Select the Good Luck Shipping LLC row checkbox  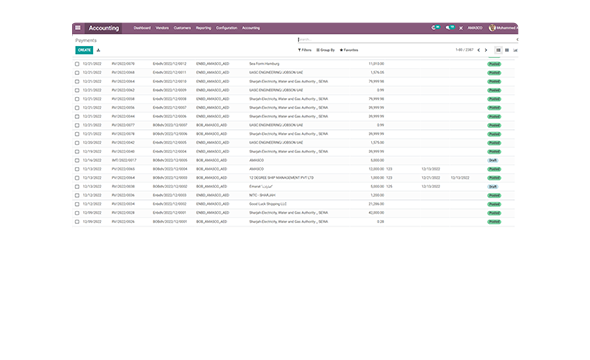click(x=77, y=204)
